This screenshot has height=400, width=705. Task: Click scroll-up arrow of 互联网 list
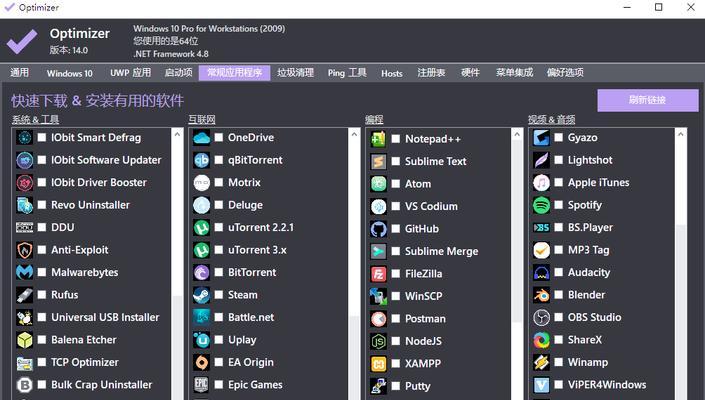(354, 134)
